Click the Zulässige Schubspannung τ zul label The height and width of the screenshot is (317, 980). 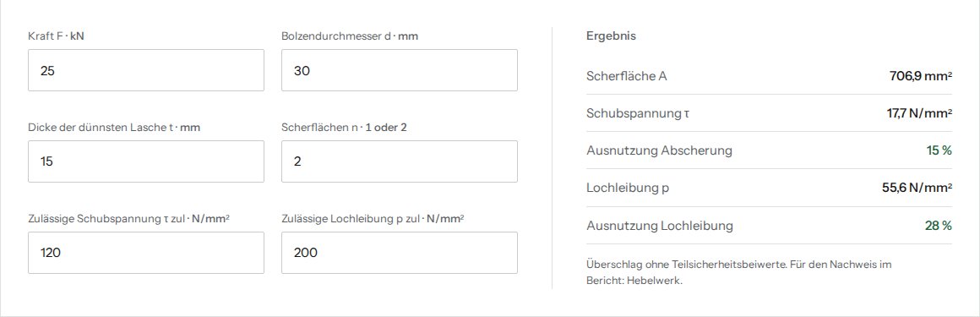(x=128, y=219)
